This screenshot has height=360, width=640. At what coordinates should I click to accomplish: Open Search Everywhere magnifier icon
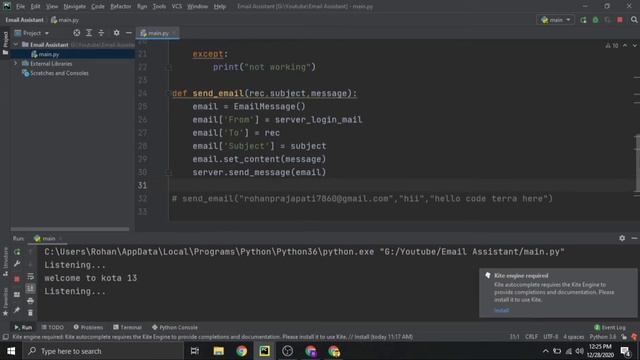pos(634,20)
